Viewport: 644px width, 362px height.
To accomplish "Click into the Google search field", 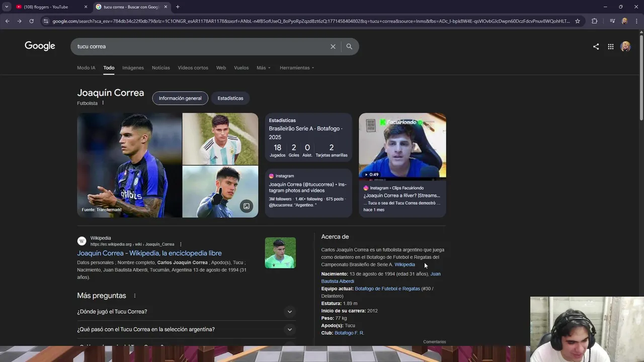I will [201, 46].
